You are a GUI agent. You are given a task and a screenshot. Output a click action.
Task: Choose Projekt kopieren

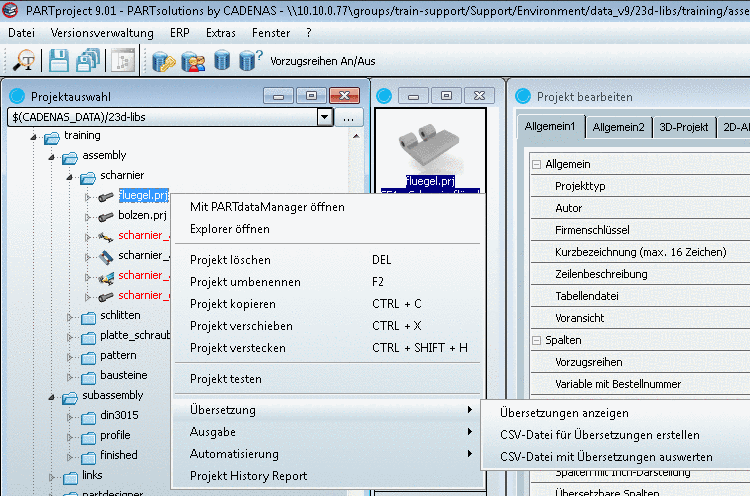328,304
